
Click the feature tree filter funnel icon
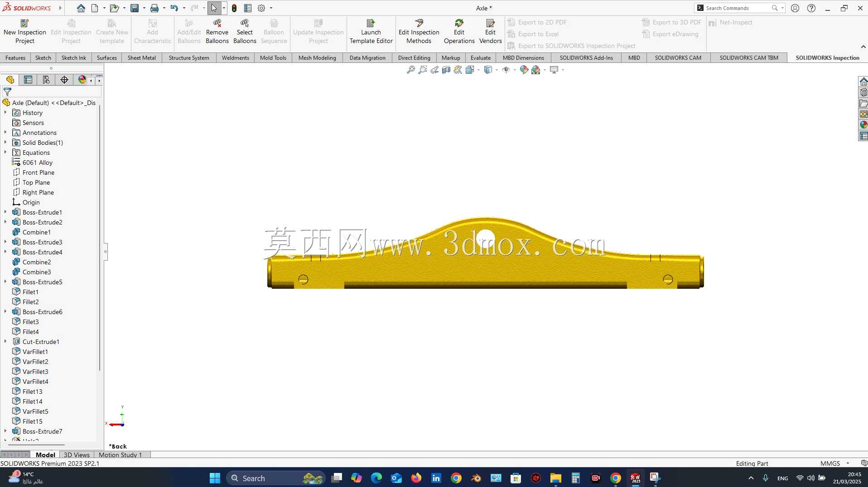pos(7,92)
